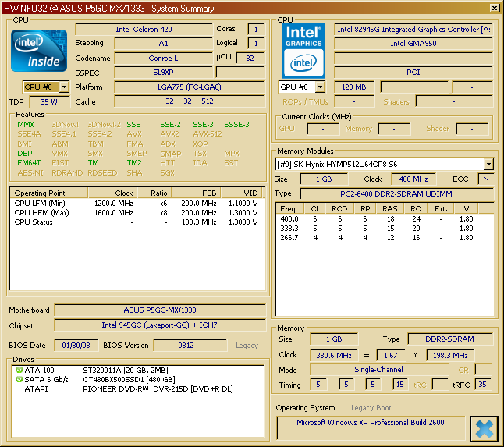This screenshot has height=447, width=504.
Task: Click the A1 stepping field
Action: [x=163, y=44]
